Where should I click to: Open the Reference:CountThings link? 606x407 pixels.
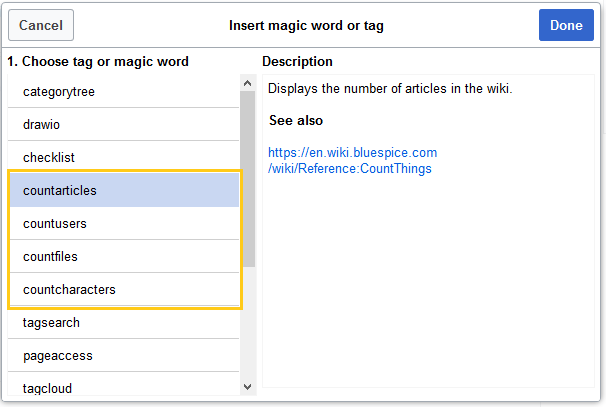click(352, 160)
